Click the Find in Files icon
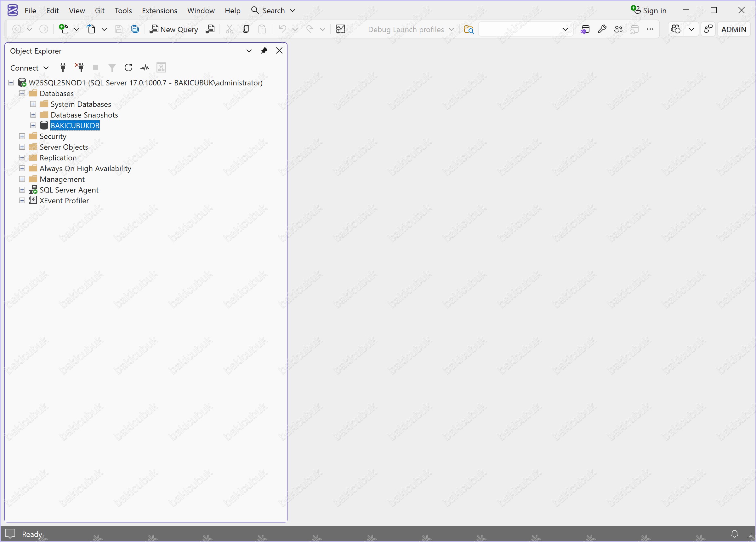 469,29
